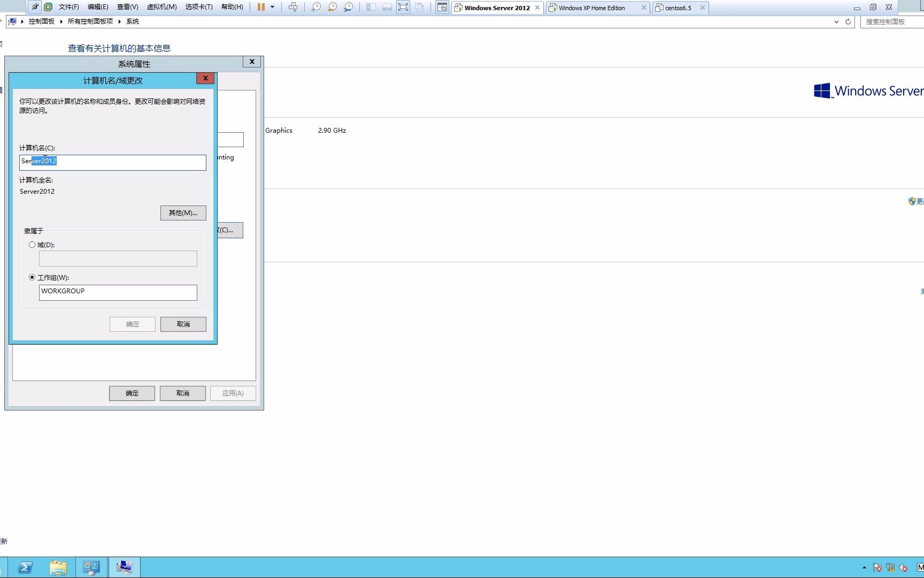
Task: Close the 计算机名/域更改 dialog
Action: [205, 78]
